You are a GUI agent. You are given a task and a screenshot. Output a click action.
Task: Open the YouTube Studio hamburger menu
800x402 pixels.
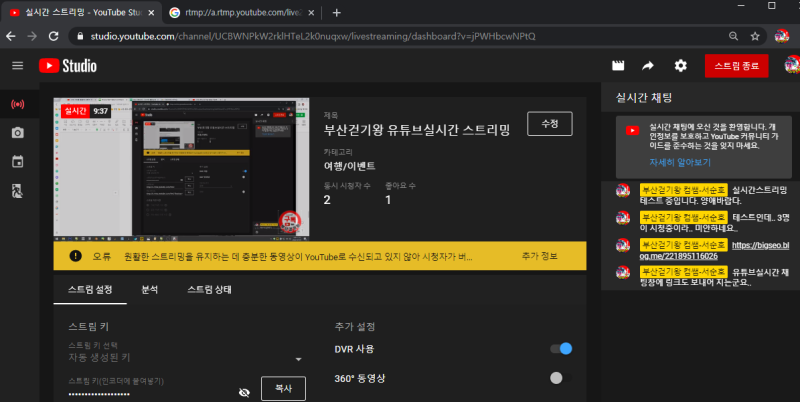(x=17, y=65)
